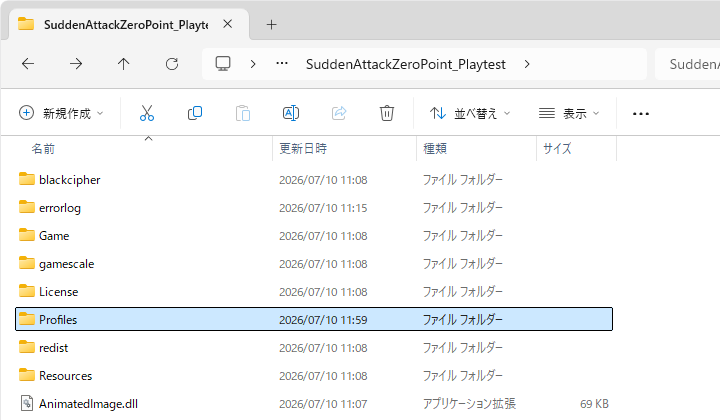Viewport: 720px width, 420px height.
Task: Go forward with the right arrow
Action: click(x=76, y=64)
